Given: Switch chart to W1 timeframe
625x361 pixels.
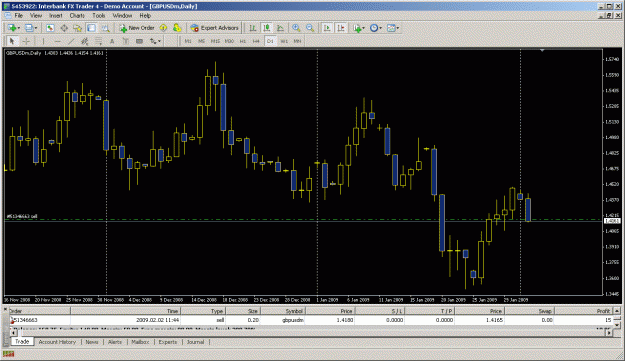Looking at the screenshot, I should click(x=284, y=41).
